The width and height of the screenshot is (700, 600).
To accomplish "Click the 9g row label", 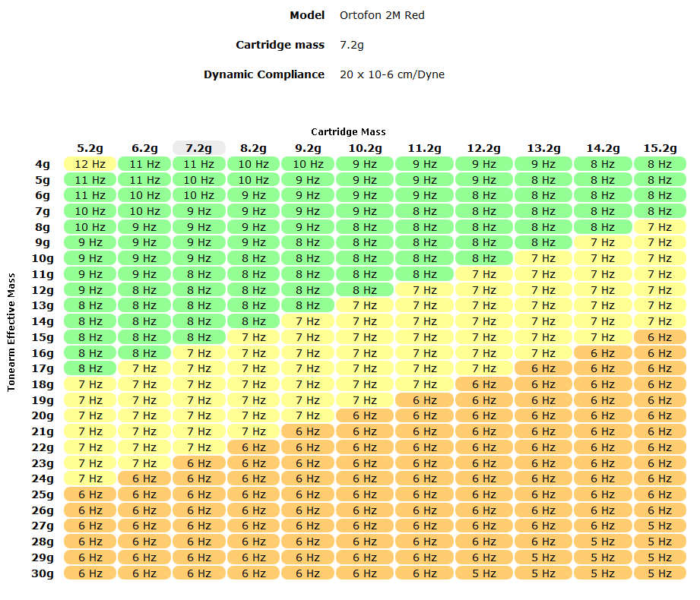I will (x=43, y=243).
